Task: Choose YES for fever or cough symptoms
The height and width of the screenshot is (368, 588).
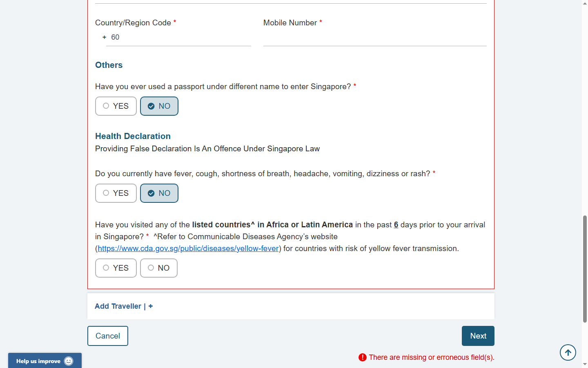Action: point(116,193)
